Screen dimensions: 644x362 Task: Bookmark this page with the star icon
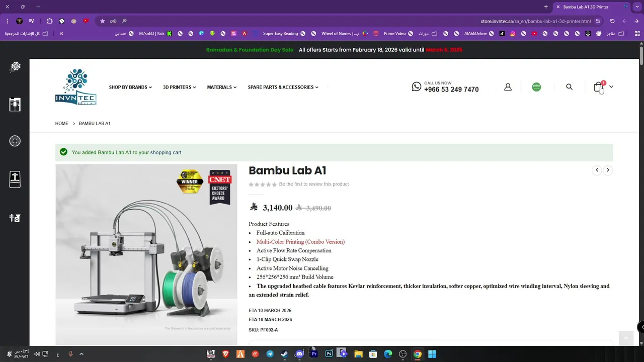103,21
